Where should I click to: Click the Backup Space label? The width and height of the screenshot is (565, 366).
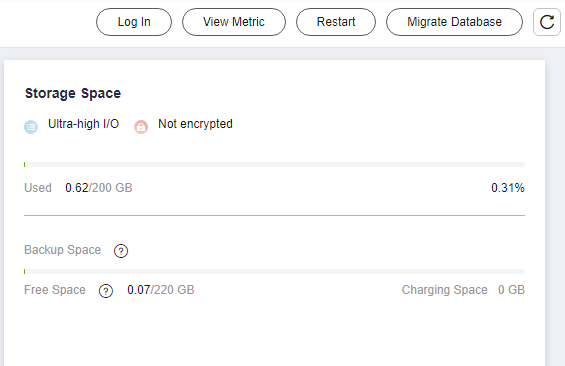63,250
